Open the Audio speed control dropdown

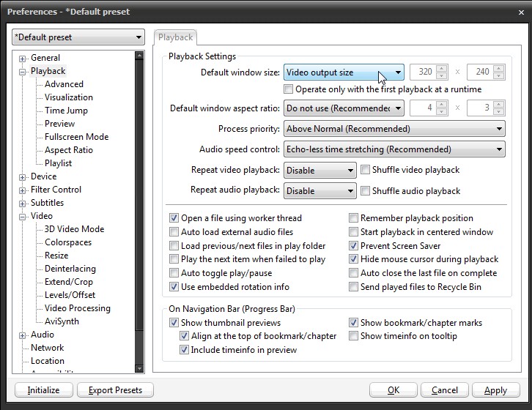[394, 149]
